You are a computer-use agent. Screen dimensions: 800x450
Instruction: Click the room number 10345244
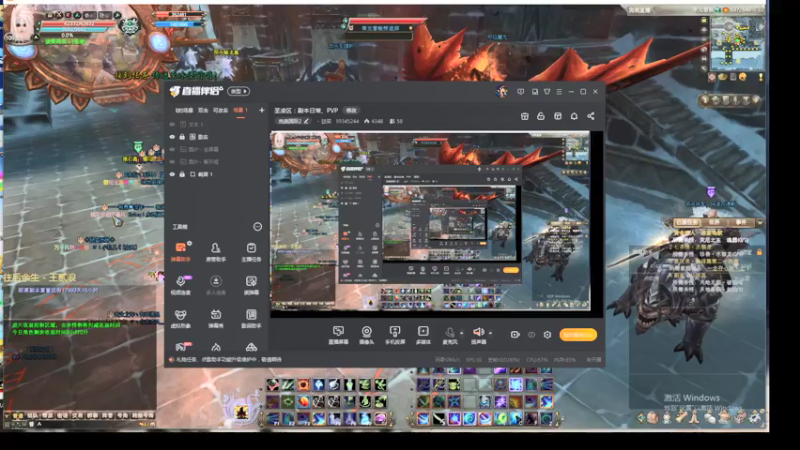(x=347, y=121)
